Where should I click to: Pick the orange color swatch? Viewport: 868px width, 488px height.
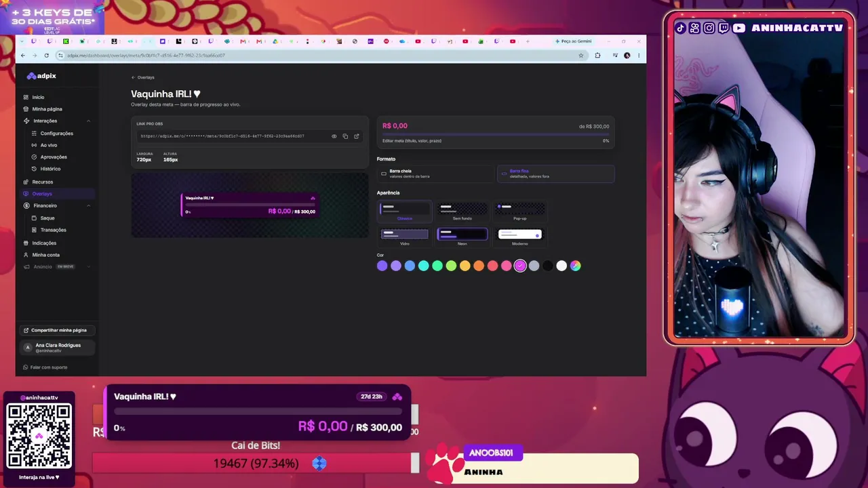click(479, 266)
